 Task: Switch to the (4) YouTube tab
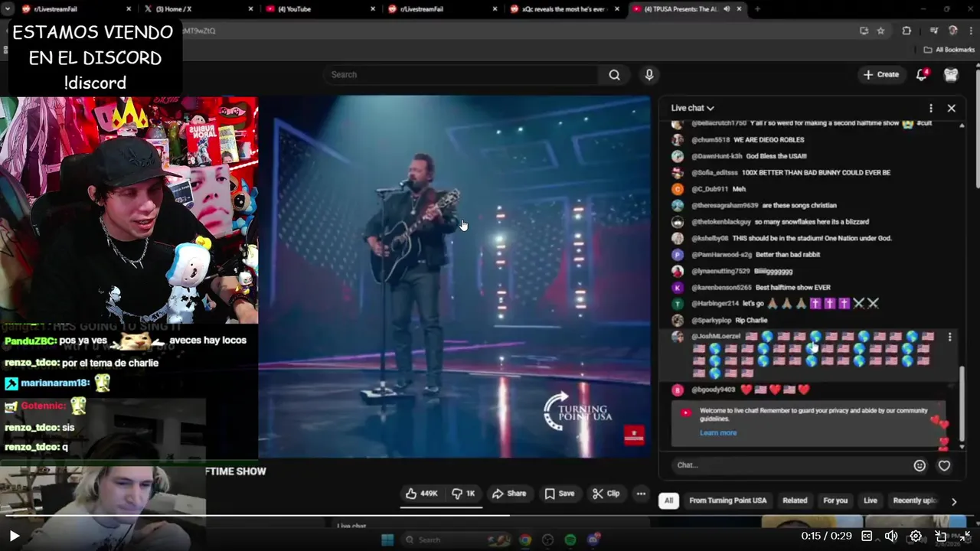320,9
